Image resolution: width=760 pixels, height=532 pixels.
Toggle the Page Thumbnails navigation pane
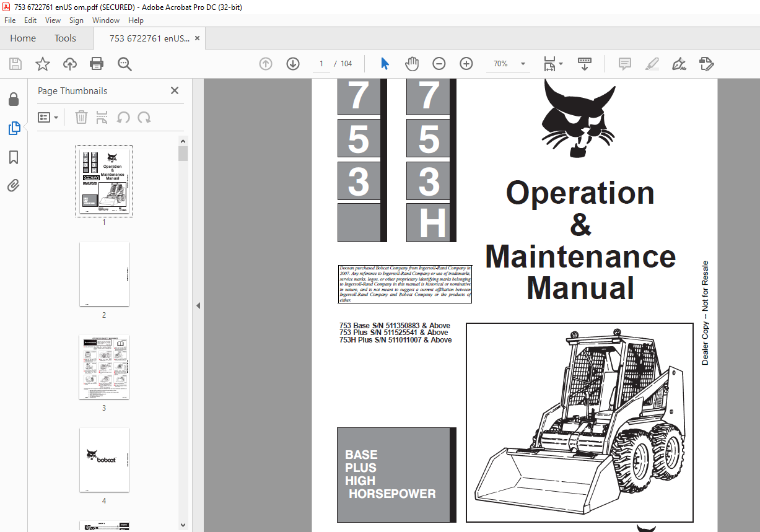coord(14,128)
